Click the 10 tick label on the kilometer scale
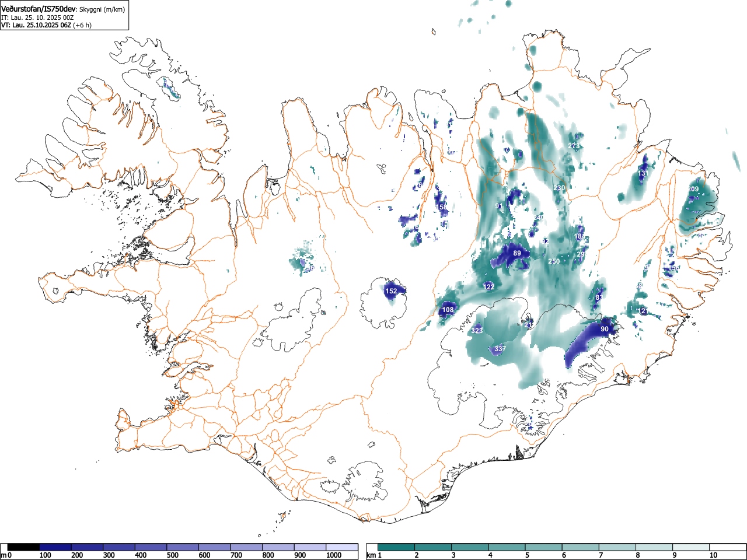Screen dimensions: 747x560 coord(713,555)
